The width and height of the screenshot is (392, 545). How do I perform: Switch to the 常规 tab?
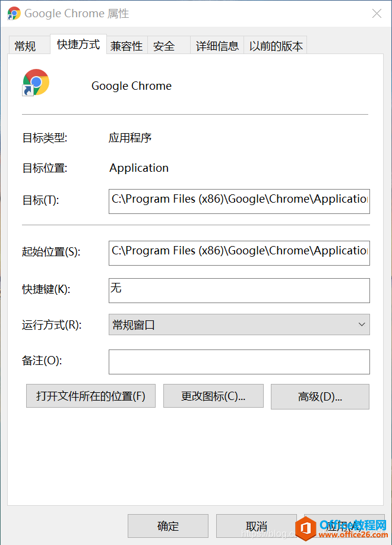pos(25,46)
